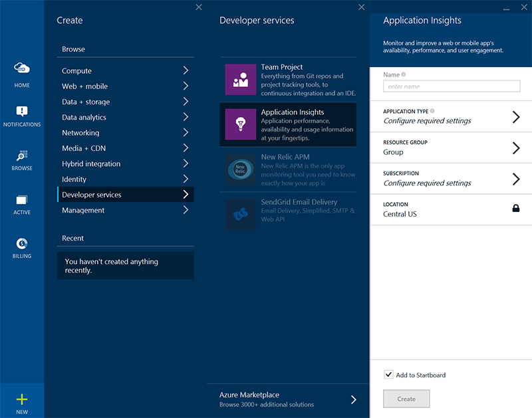Select Identity category
Image resolution: width=532 pixels, height=418 pixels.
click(125, 179)
